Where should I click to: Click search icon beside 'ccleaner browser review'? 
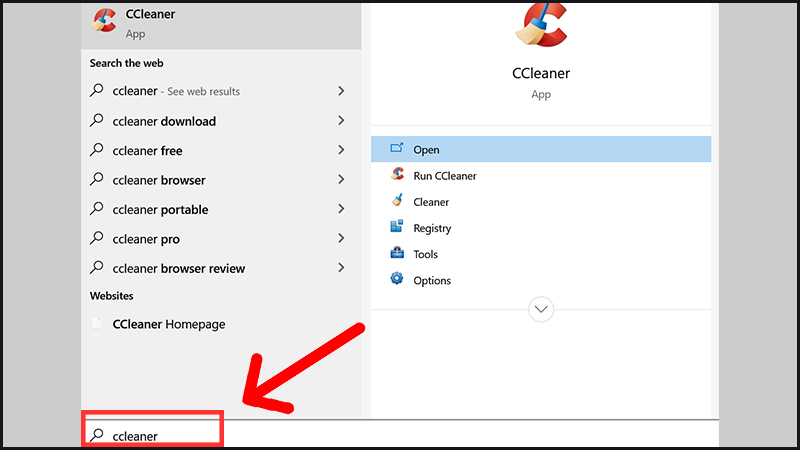point(96,267)
